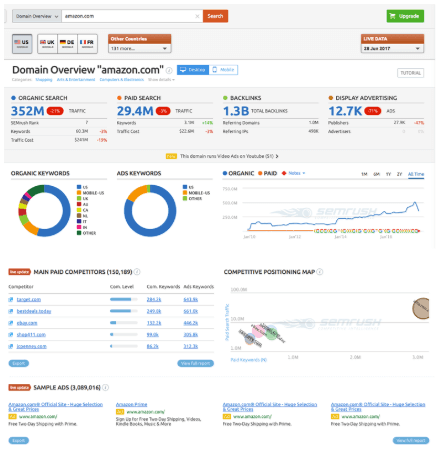Open the Video Ads on Youtube notice

(x=229, y=156)
